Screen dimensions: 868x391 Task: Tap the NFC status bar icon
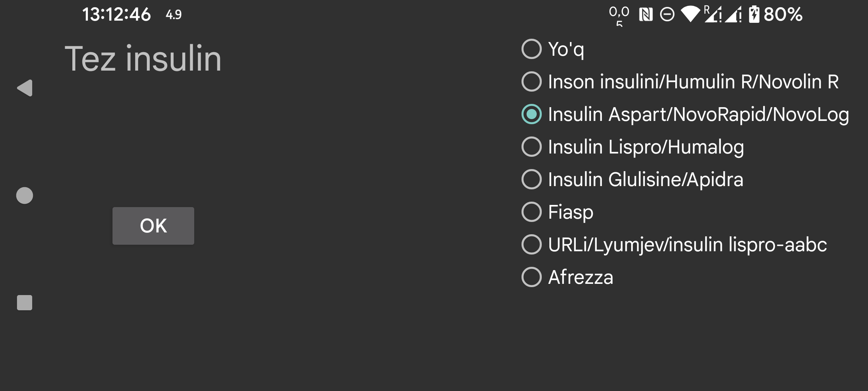click(646, 15)
